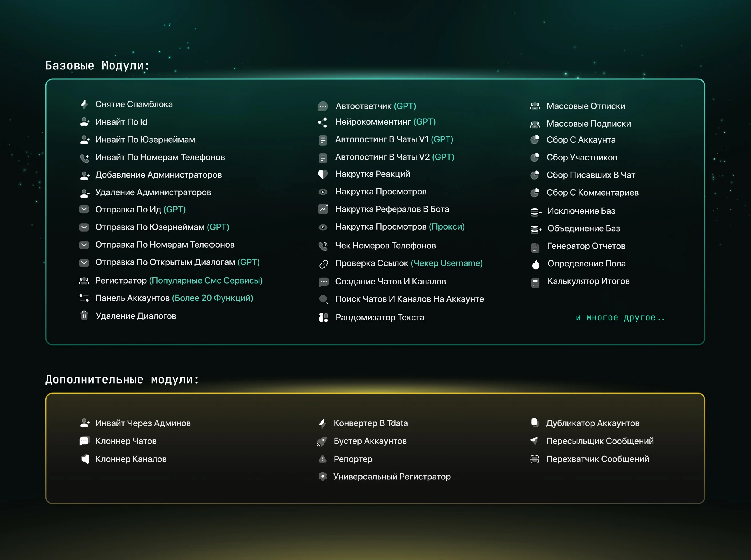
Task: Click the phone icon beside Чек Номеров Телефонов
Action: click(x=323, y=246)
